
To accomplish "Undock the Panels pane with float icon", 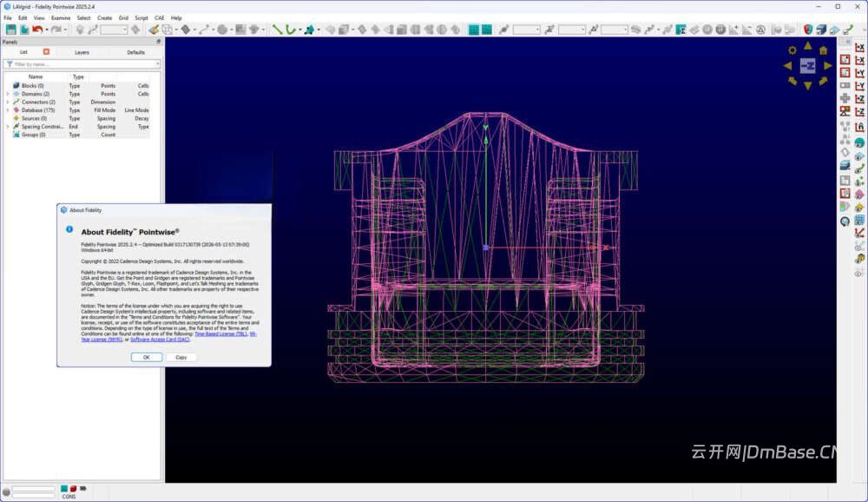I will pyautogui.click(x=158, y=42).
